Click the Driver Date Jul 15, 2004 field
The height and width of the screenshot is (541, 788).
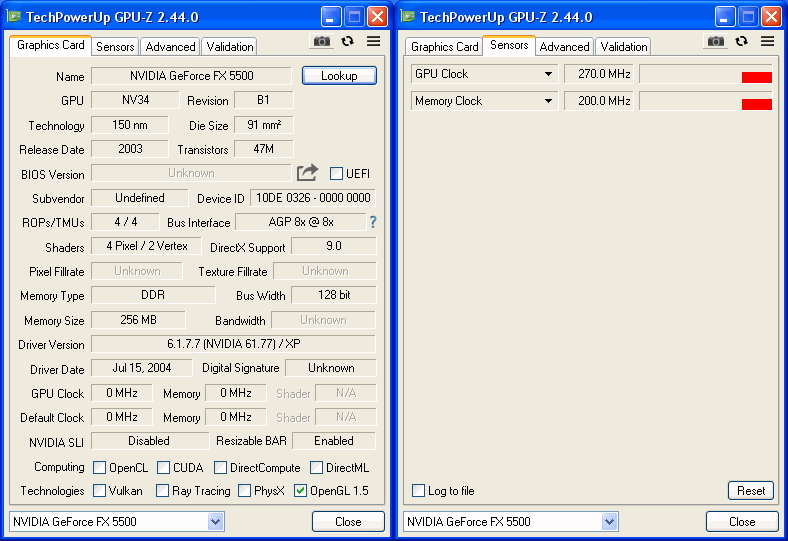click(x=142, y=368)
